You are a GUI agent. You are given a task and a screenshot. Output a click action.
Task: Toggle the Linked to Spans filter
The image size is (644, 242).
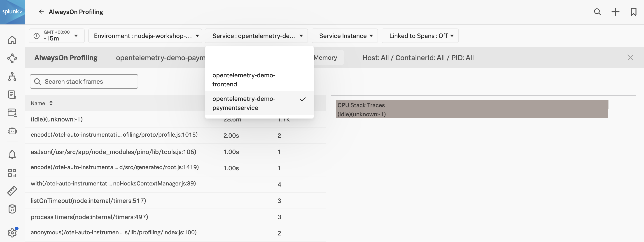pyautogui.click(x=420, y=36)
